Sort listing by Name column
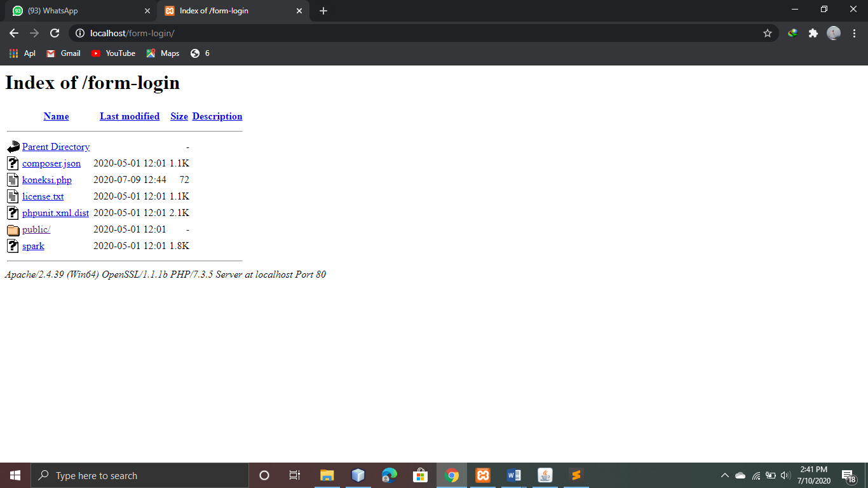868x488 pixels. point(56,116)
